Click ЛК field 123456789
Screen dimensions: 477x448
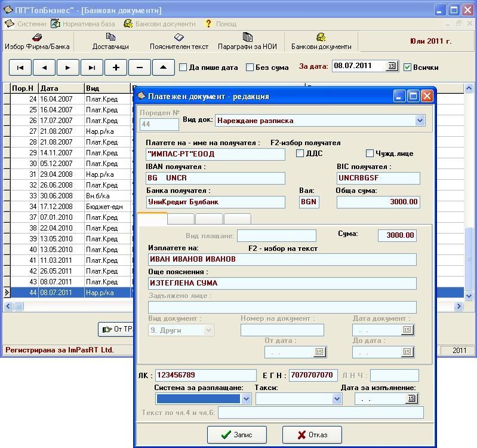point(205,375)
